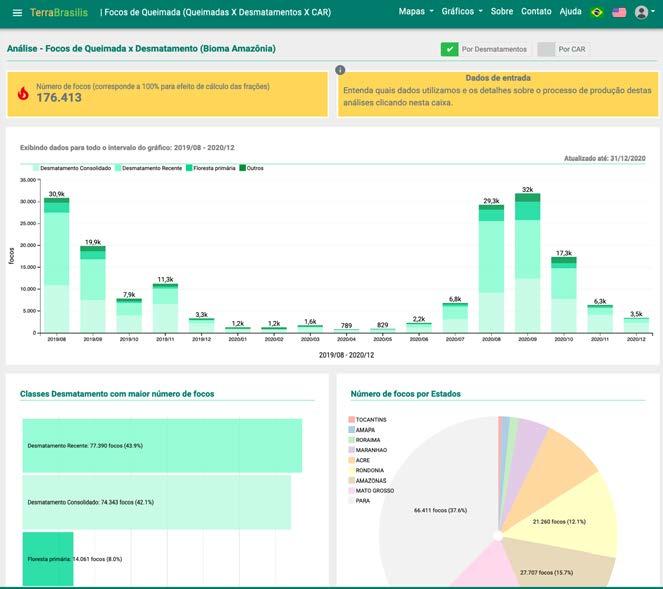Screen dimensions: 663x589
Task: Click the 2019/10 bar labeled 7,9k
Action: 129,315
